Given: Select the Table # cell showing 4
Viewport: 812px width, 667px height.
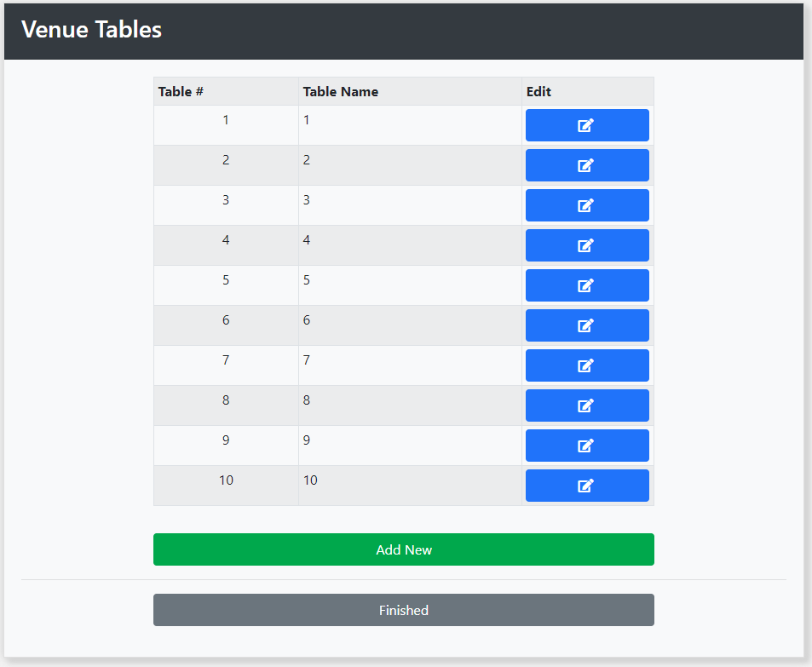Looking at the screenshot, I should point(227,245).
